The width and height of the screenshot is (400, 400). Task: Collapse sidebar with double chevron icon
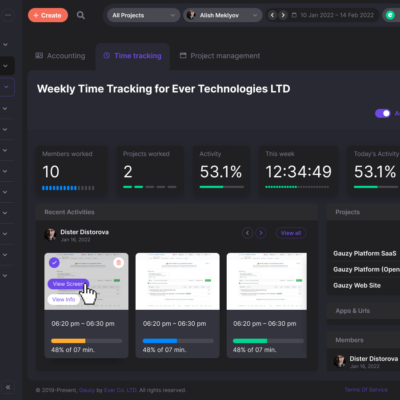point(8,387)
